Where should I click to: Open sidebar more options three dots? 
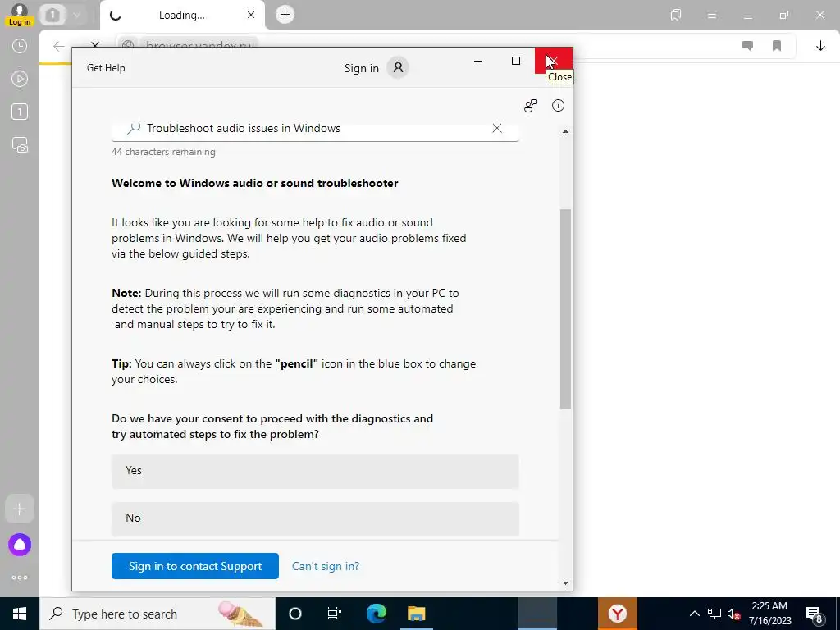pyautogui.click(x=20, y=577)
